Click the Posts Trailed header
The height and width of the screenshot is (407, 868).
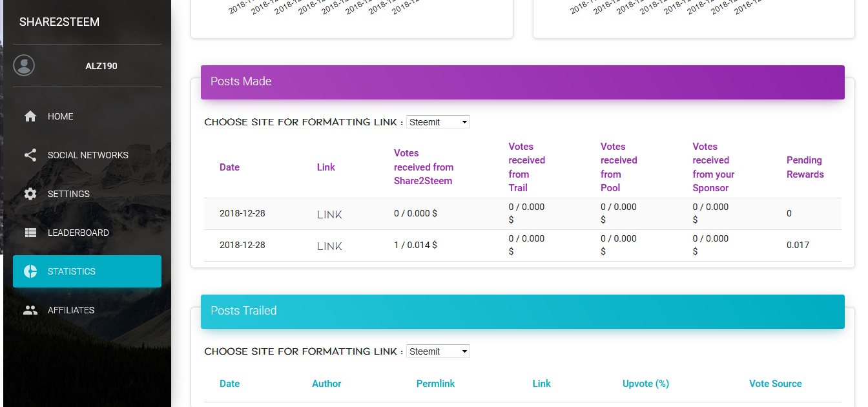click(x=522, y=311)
